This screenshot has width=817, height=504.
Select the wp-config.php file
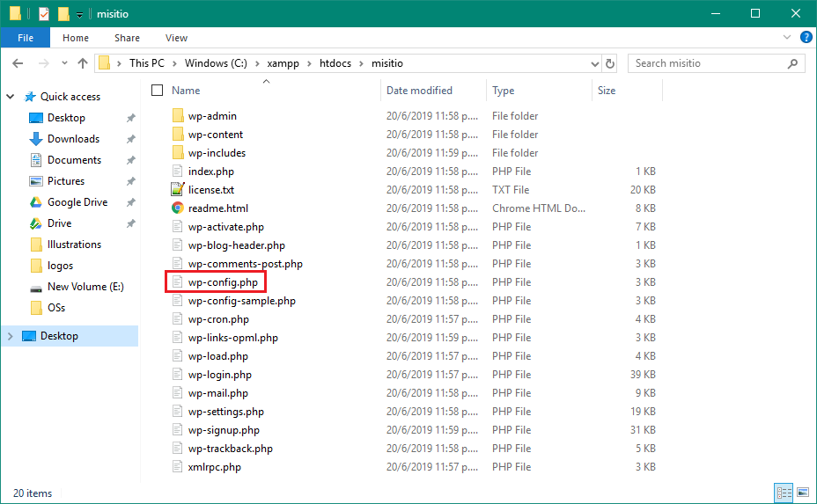223,282
